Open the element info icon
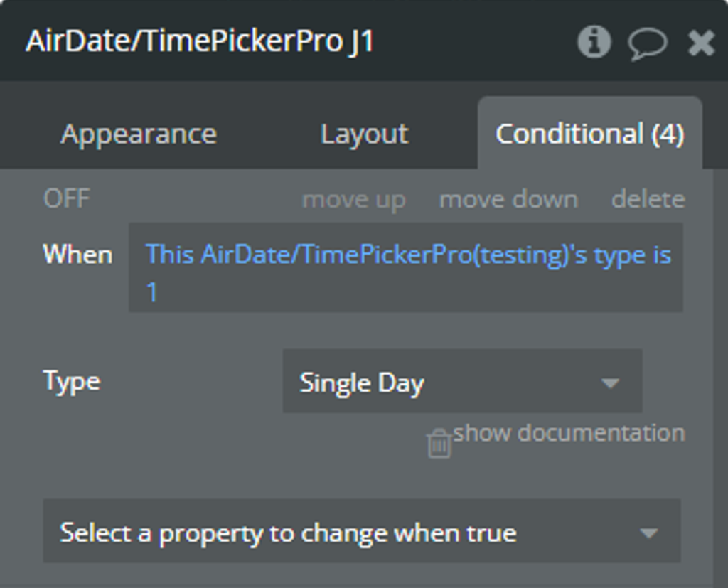The image size is (728, 588). click(594, 42)
